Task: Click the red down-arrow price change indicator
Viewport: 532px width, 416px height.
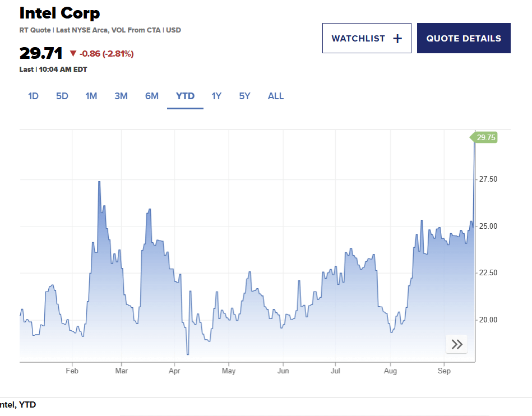Action: (x=73, y=54)
